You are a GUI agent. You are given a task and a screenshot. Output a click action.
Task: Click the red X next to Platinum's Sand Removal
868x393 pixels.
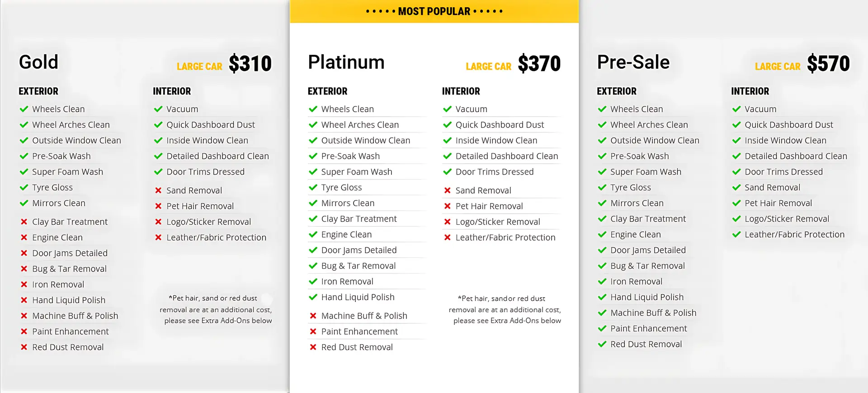tap(447, 190)
